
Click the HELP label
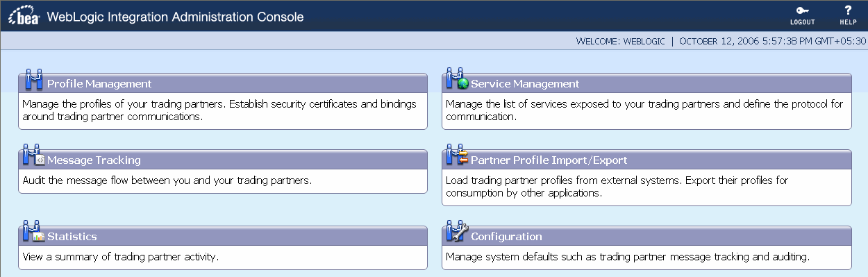pos(848,22)
